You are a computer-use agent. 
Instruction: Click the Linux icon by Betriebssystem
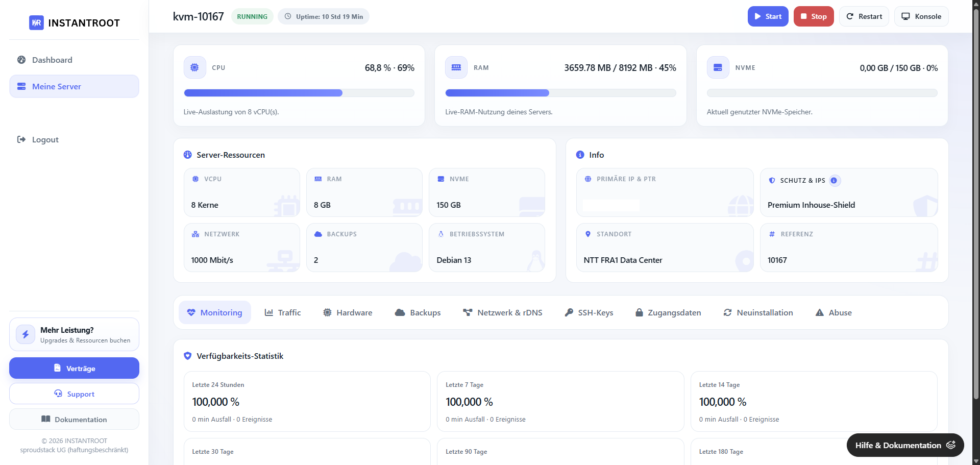(441, 234)
